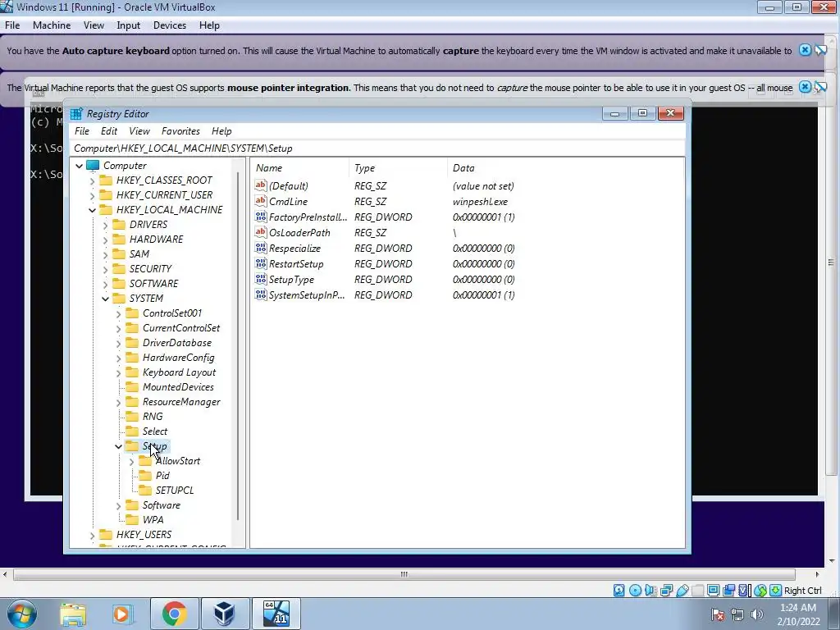Click the volume speaker tray icon
Image resolution: width=840 pixels, height=630 pixels.
coord(757,614)
